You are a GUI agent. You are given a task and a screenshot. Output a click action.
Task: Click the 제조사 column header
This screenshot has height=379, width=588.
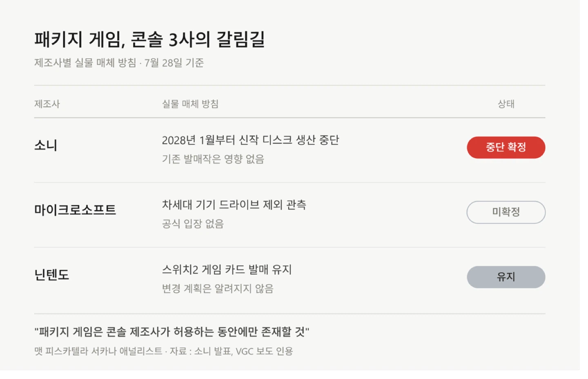click(47, 104)
